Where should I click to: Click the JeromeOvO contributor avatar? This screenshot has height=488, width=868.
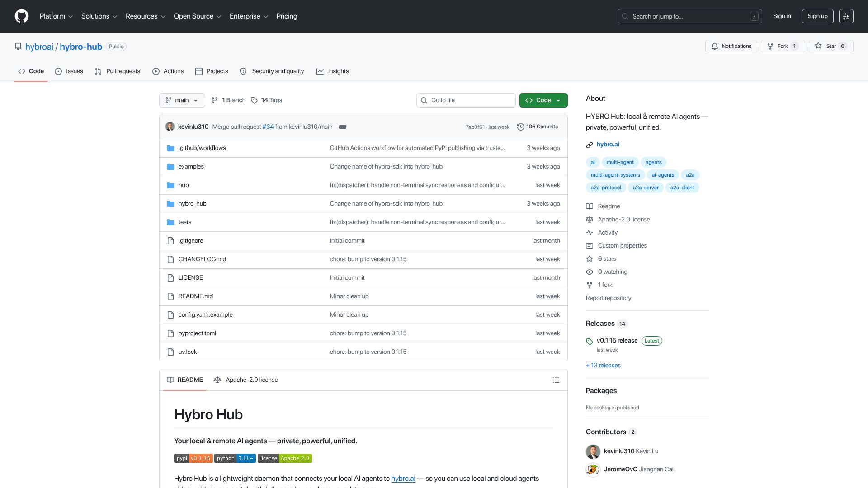[x=593, y=469]
